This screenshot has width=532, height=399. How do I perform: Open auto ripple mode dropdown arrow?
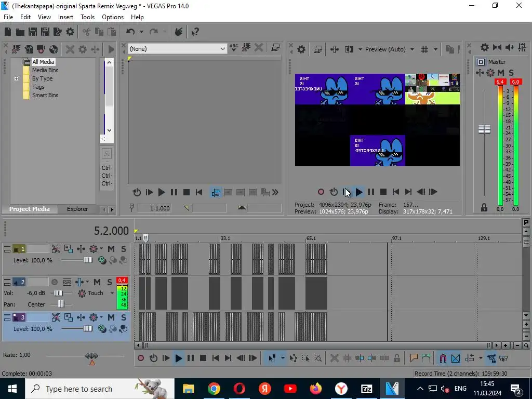pyautogui.click(x=481, y=358)
